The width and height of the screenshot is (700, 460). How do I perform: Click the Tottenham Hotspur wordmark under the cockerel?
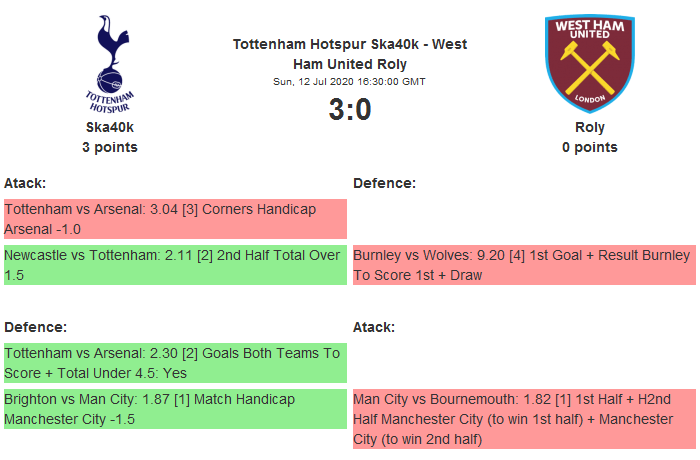[x=109, y=100]
